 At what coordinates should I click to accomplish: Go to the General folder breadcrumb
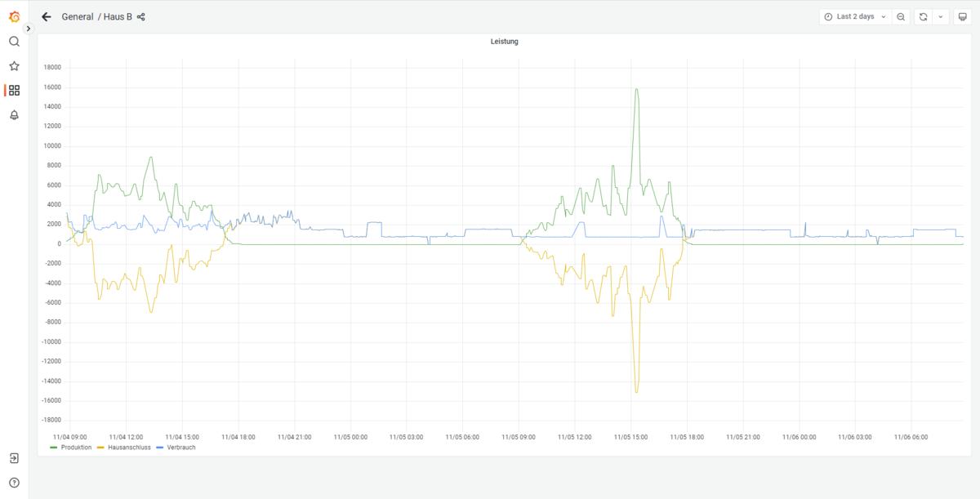click(x=78, y=17)
